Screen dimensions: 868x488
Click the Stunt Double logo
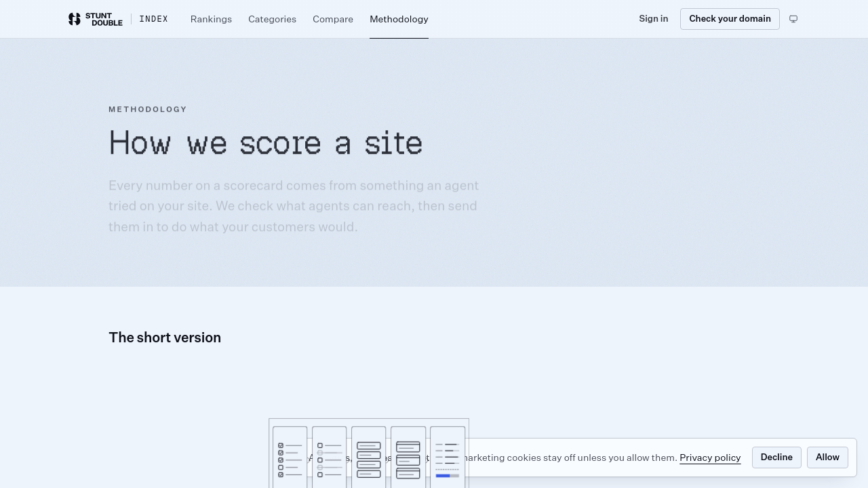tap(96, 19)
